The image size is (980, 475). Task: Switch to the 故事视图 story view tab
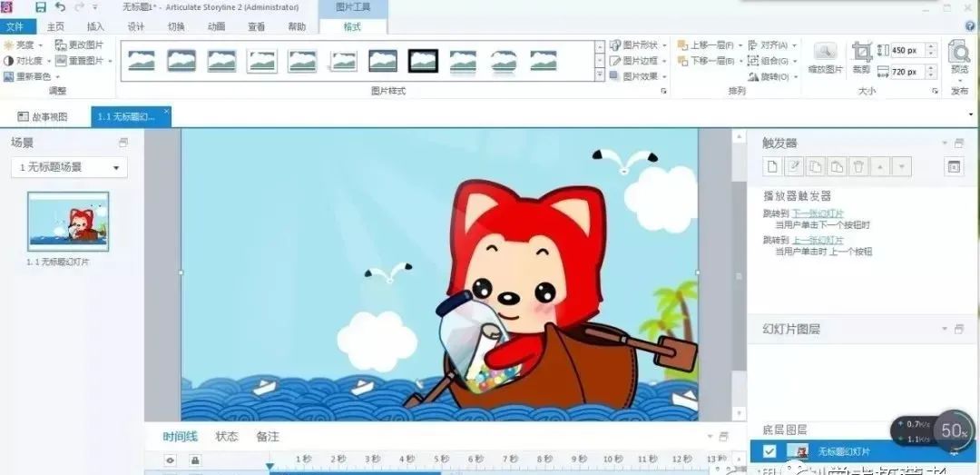(43, 117)
